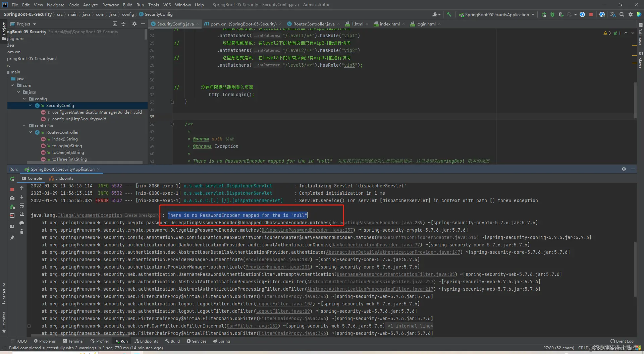Rerun the application from the Run panel

click(x=12, y=179)
